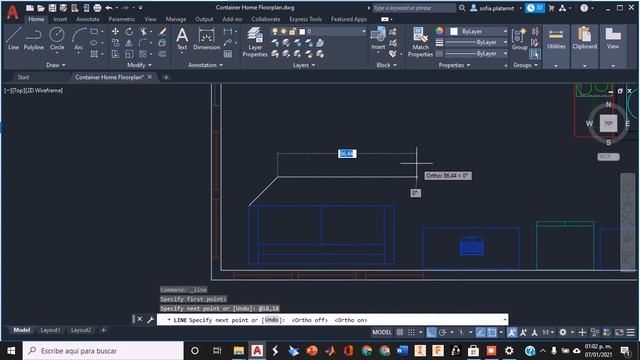Click the Scale tool icon

[x=129, y=54]
